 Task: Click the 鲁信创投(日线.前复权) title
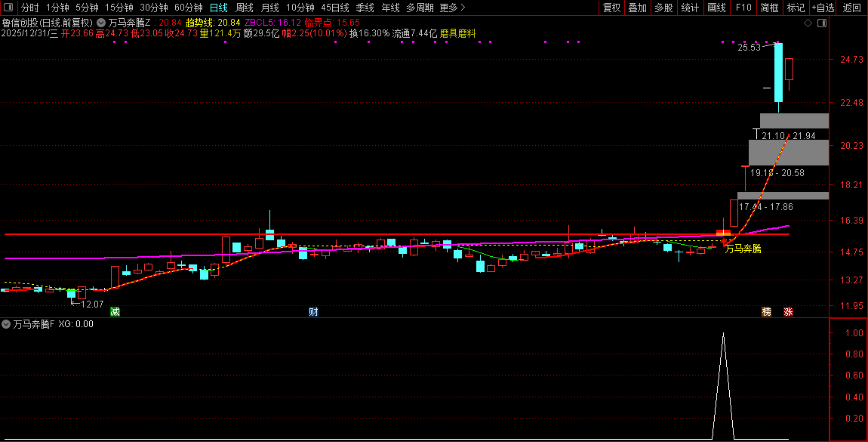point(48,23)
